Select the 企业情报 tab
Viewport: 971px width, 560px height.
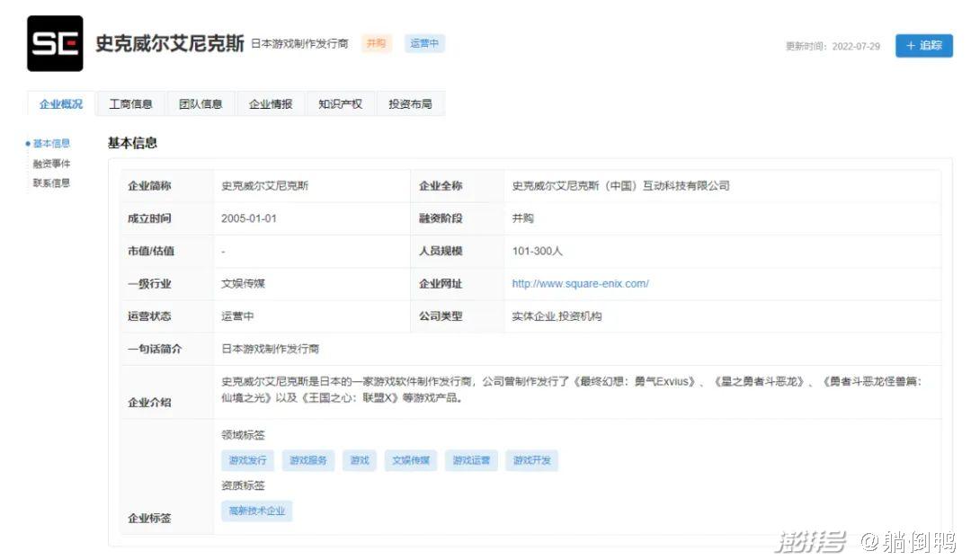click(x=271, y=104)
